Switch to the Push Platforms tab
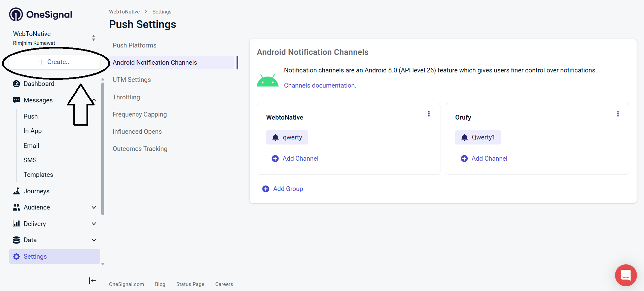Image resolution: width=644 pixels, height=291 pixels. [x=135, y=45]
